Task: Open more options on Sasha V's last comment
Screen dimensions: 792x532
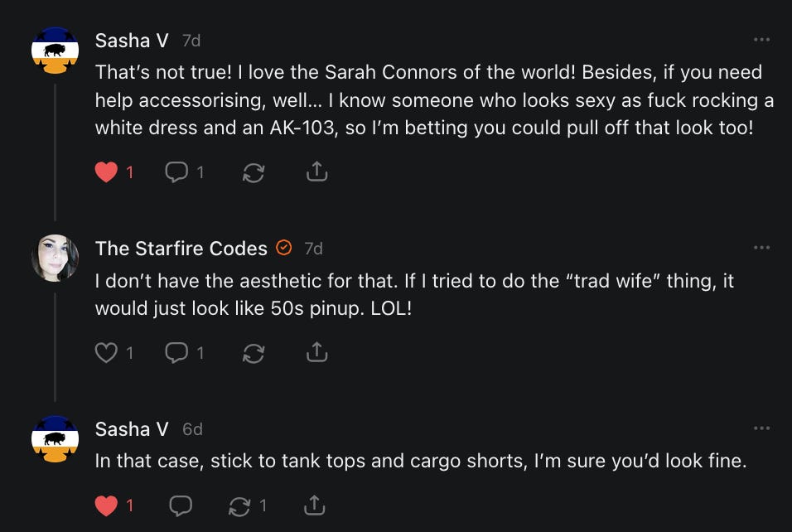Action: [761, 428]
